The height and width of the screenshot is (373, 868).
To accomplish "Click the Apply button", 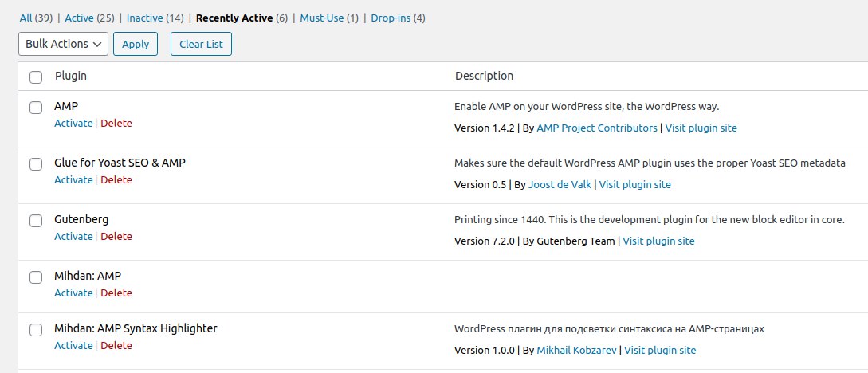I will tap(136, 45).
